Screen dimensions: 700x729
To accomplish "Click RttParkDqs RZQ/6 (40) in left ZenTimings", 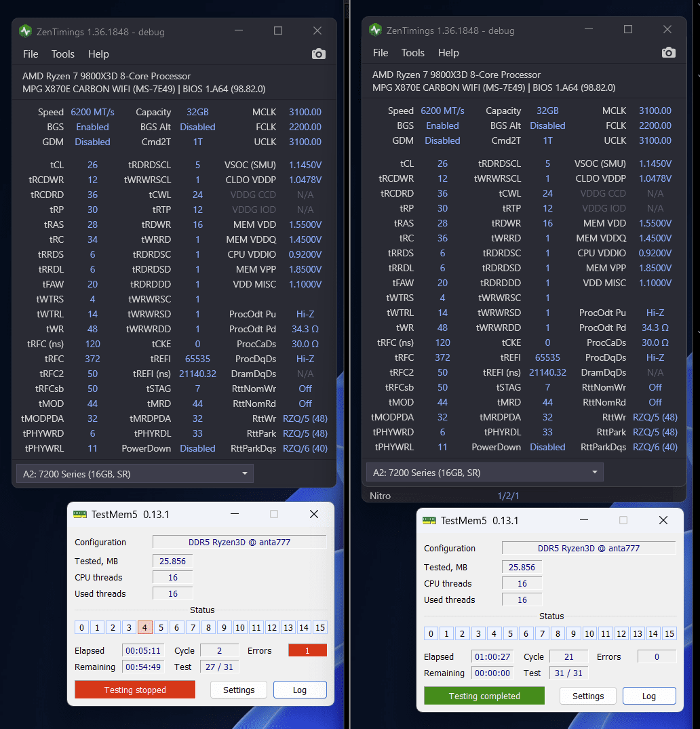I will 305,448.
